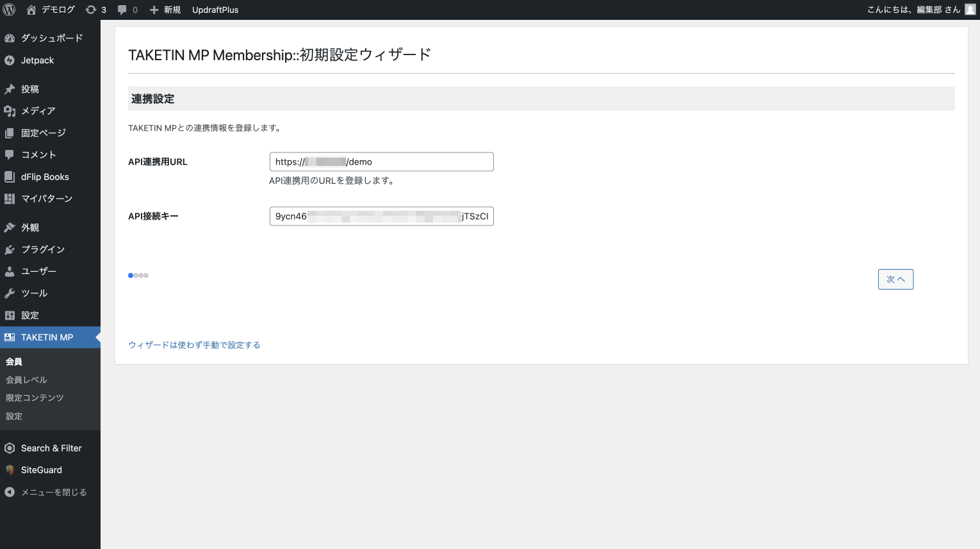Click the dFlip Books book icon

pyautogui.click(x=10, y=177)
